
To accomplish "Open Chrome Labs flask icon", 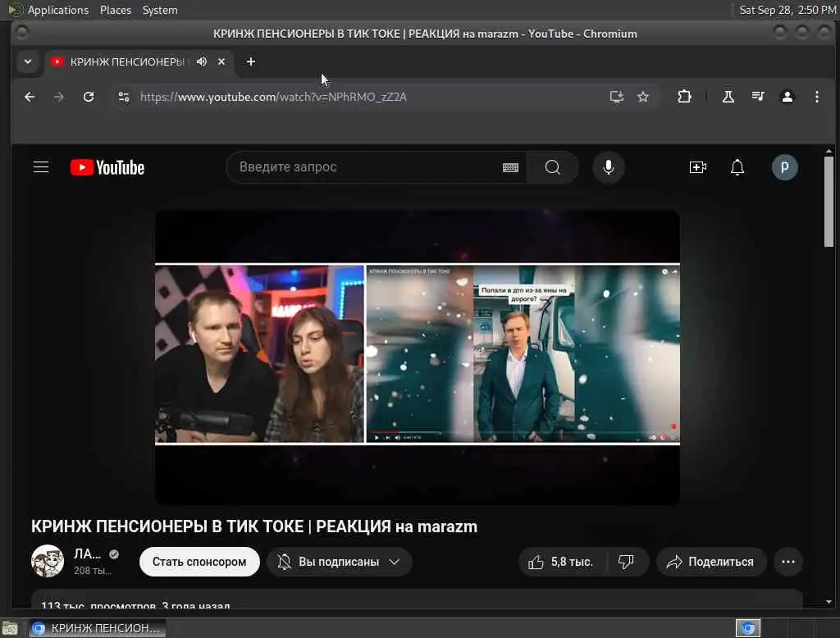I will [728, 97].
